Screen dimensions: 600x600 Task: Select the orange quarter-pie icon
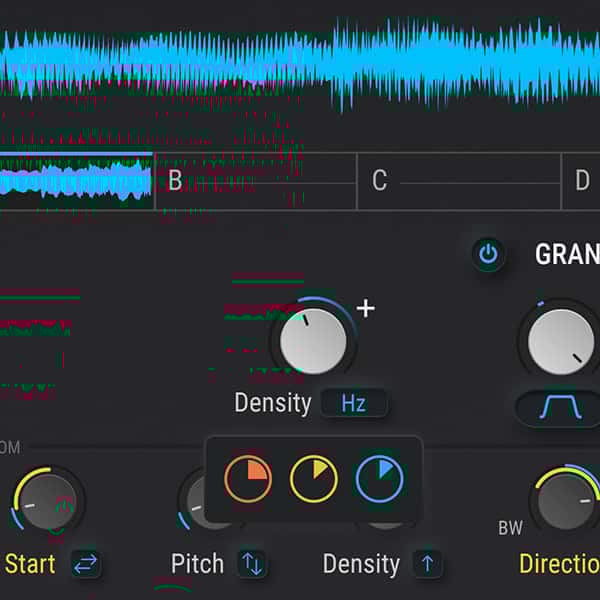coord(248,480)
